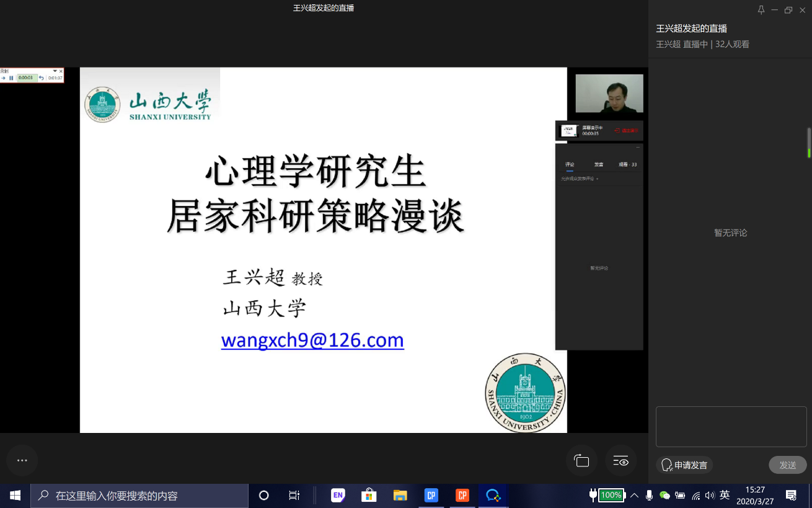Open the WeChat tray icon
The width and height of the screenshot is (812, 508).
664,495
